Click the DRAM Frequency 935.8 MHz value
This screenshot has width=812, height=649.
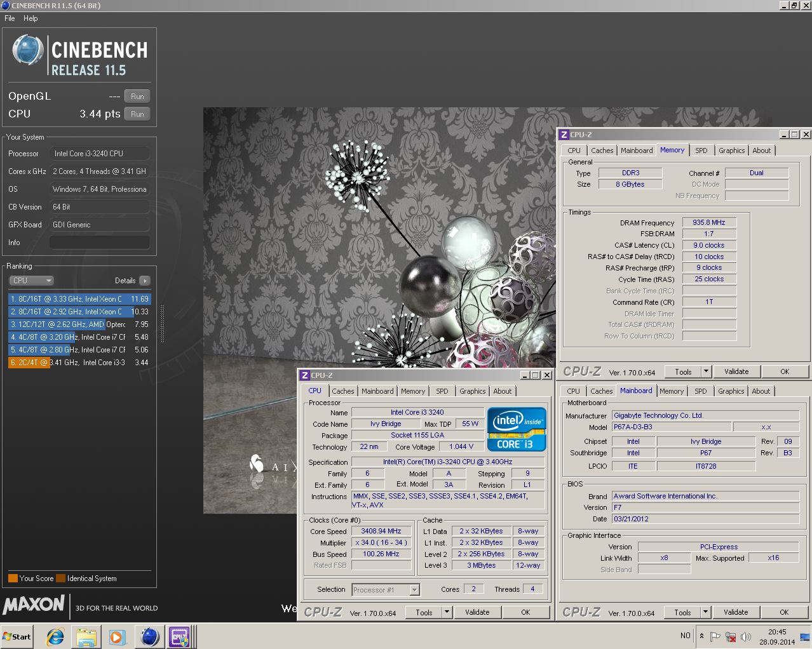point(709,223)
